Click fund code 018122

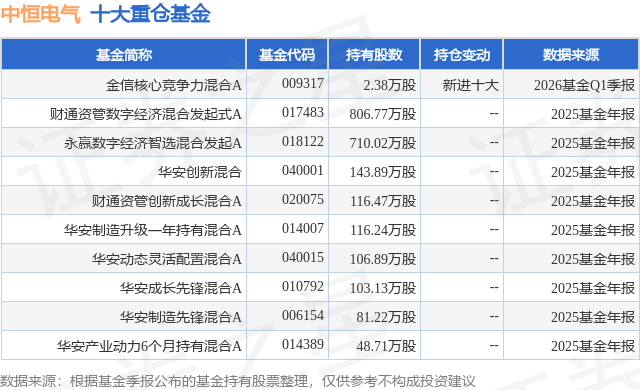(x=303, y=141)
